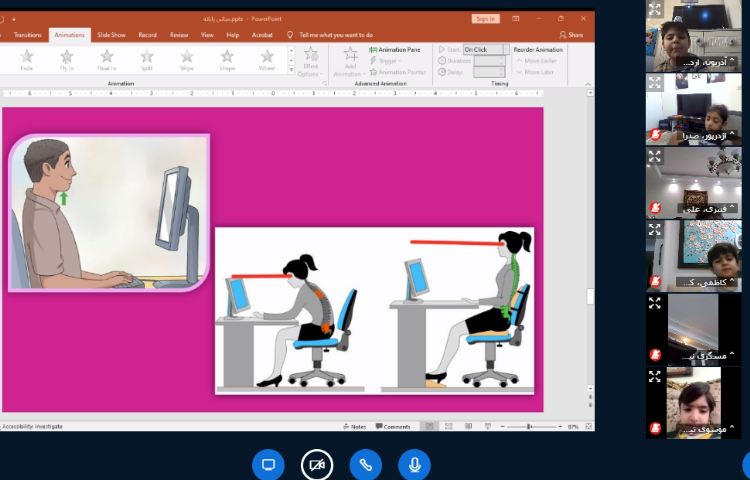This screenshot has width=750, height=480.
Task: Expand the first participant video to fullscreen
Action: [655, 9]
